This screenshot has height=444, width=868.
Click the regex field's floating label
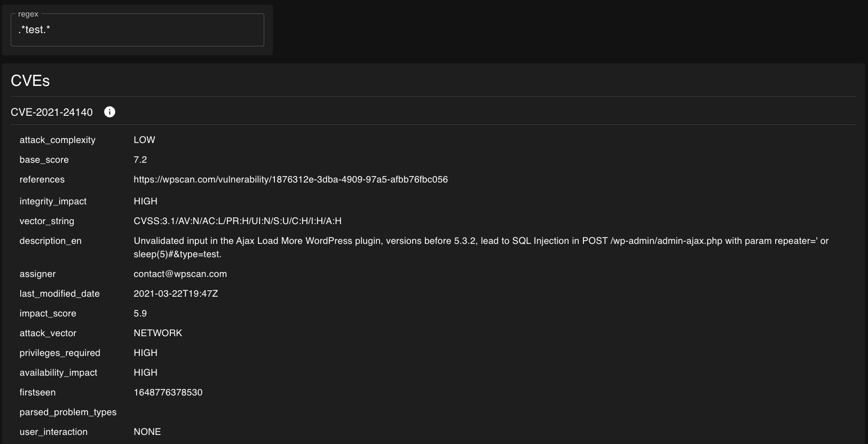click(x=28, y=14)
